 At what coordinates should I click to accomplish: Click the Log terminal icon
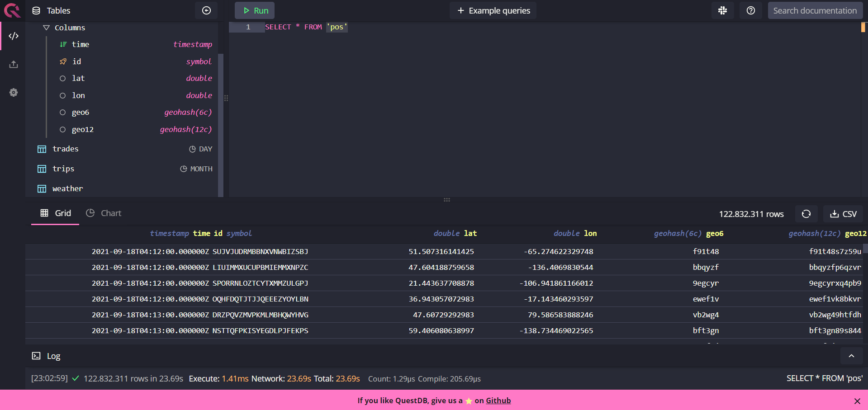click(x=36, y=356)
